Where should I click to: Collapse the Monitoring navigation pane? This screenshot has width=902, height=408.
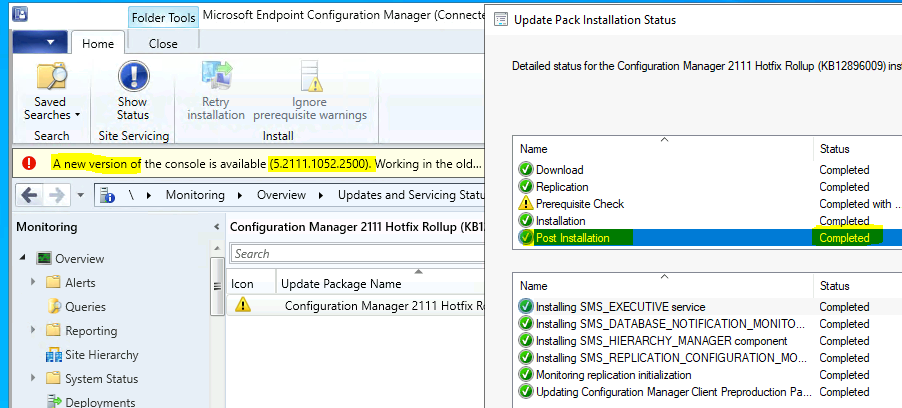coord(216,227)
